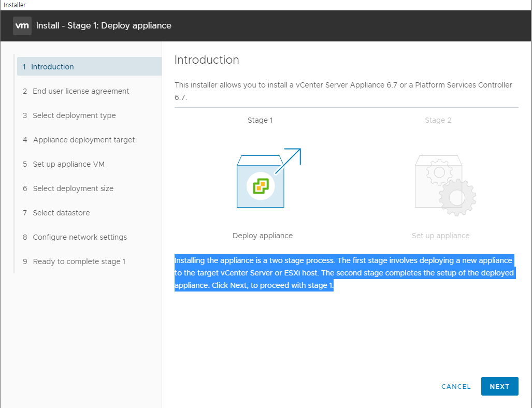The height and width of the screenshot is (408, 532).
Task: Click the Install - Stage 1: Deploy appliance title
Action: (104, 26)
